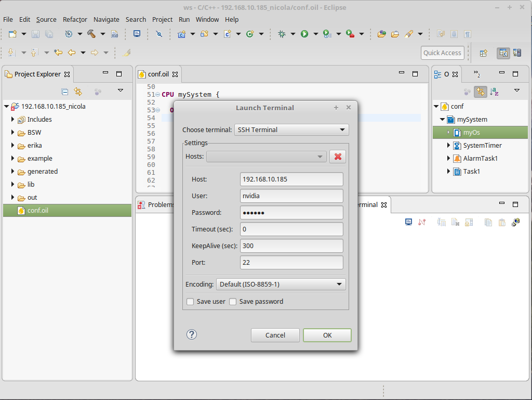Expand the BSW folder
The width and height of the screenshot is (532, 400).
[x=12, y=132]
